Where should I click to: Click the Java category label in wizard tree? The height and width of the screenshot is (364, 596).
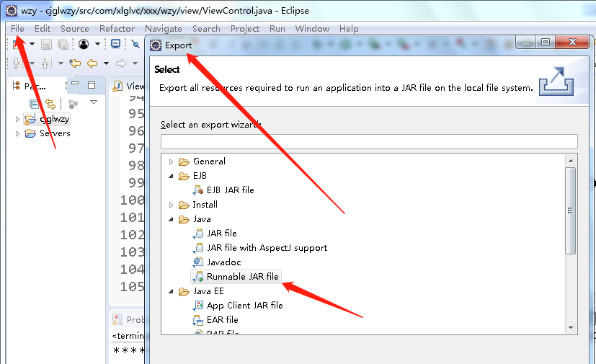click(x=203, y=219)
